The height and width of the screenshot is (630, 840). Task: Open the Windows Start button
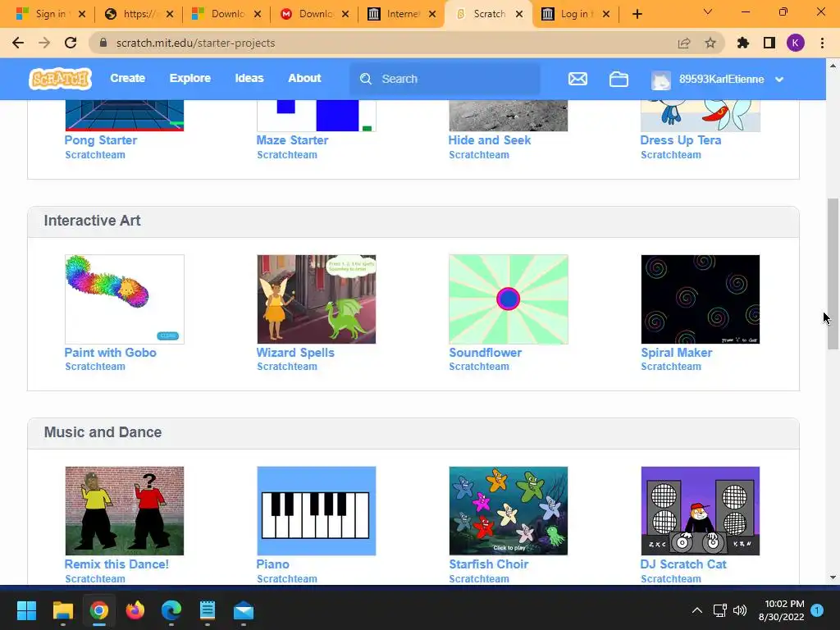tap(26, 610)
